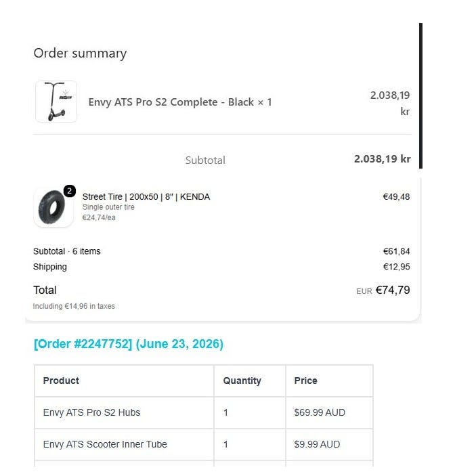Click the Subtotal 6 items line
Viewport: 455px width, 476px height.
point(67,251)
